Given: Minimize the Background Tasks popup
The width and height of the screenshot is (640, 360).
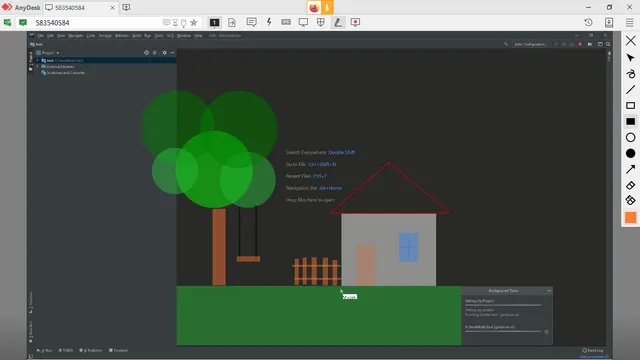Looking at the screenshot, I should coord(549,291).
